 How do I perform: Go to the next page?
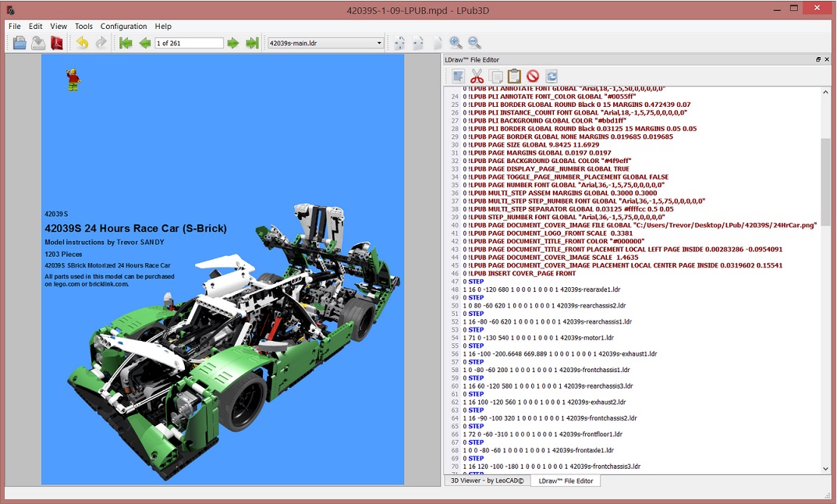pos(233,43)
